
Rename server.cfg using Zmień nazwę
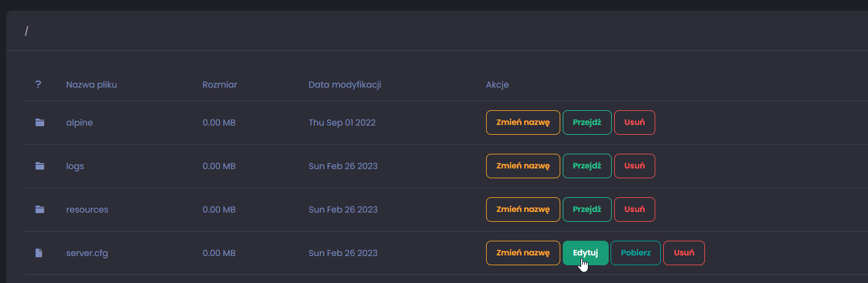(x=523, y=253)
